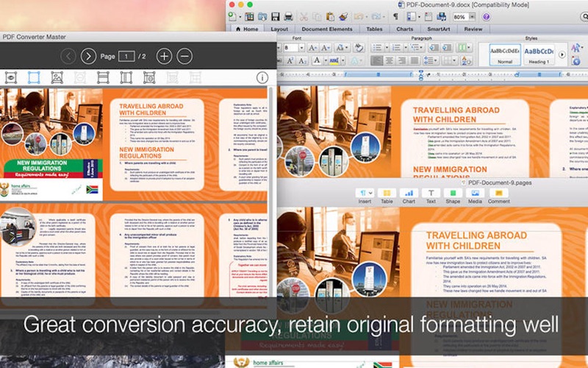
Task: Go to next page in PDF Converter Master
Action: point(88,57)
